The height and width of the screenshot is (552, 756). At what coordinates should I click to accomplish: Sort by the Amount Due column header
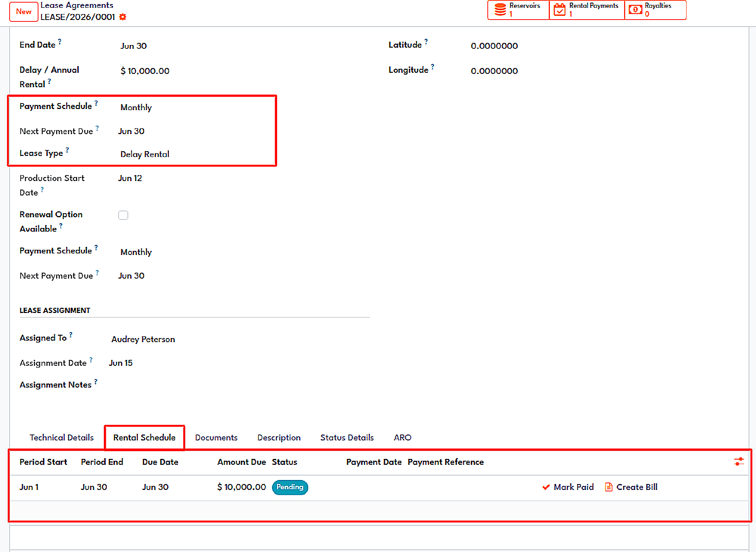[242, 462]
